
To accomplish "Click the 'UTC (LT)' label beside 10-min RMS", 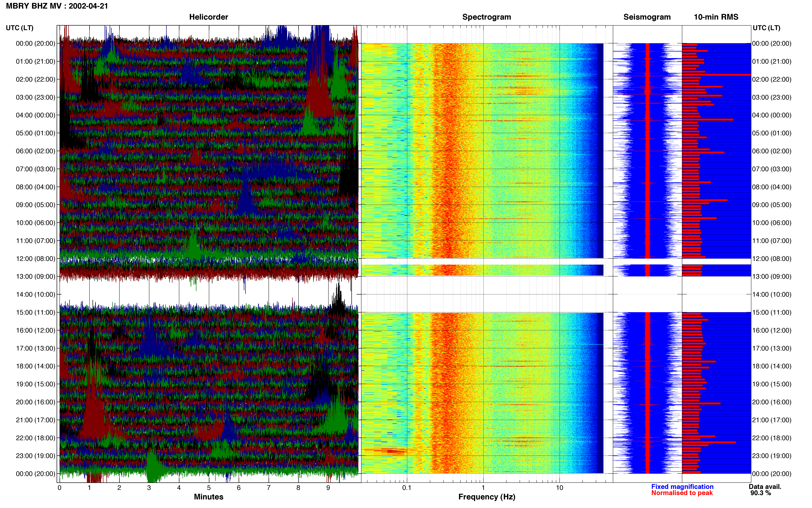I will tap(766, 28).
